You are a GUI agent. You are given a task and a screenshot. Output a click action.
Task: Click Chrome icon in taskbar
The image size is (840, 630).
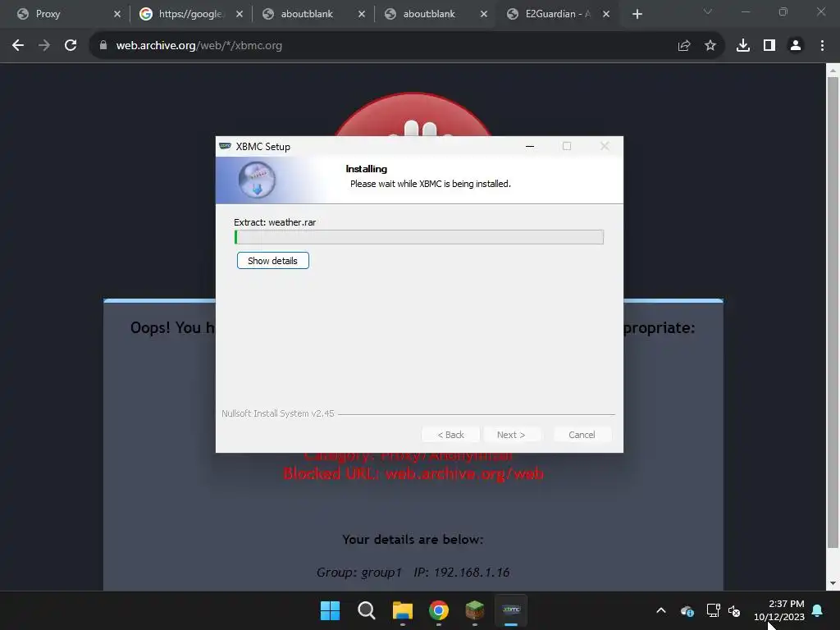coord(439,610)
